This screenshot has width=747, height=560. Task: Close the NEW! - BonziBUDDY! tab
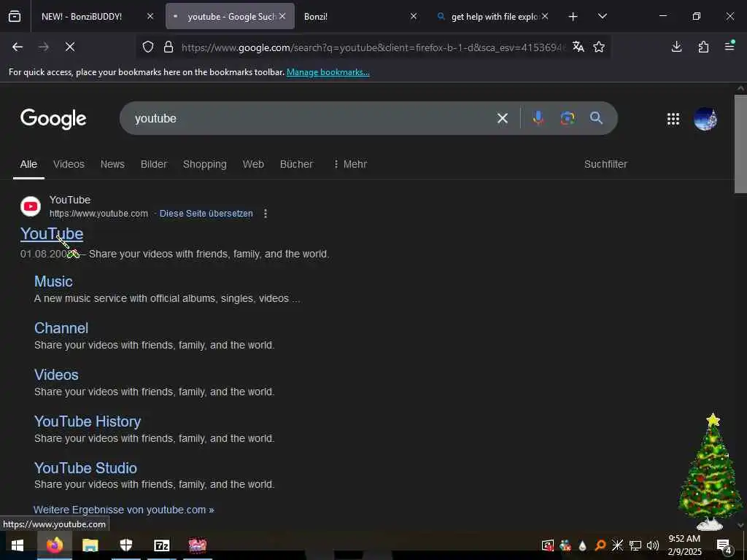point(150,16)
